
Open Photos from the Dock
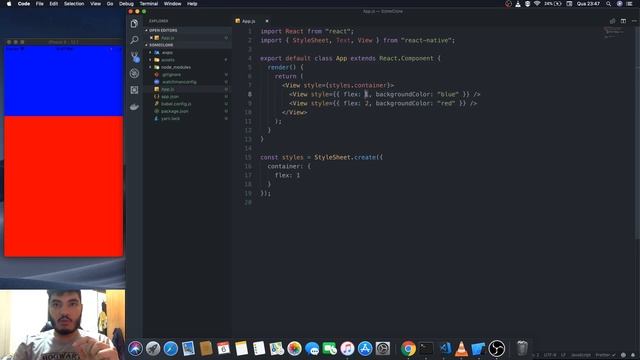tap(294, 349)
